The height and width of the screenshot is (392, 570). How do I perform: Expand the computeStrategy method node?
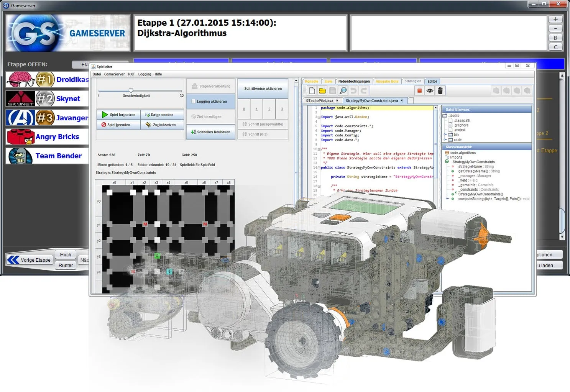click(447, 198)
